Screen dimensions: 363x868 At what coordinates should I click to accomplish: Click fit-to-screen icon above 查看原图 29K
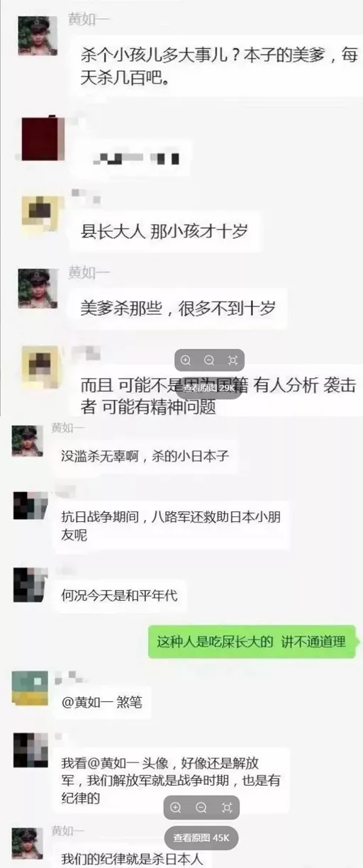233,360
